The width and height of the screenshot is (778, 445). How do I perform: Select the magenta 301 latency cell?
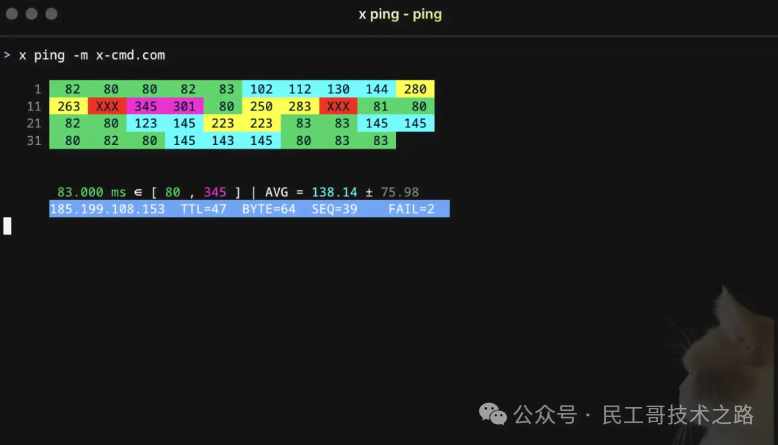click(184, 106)
